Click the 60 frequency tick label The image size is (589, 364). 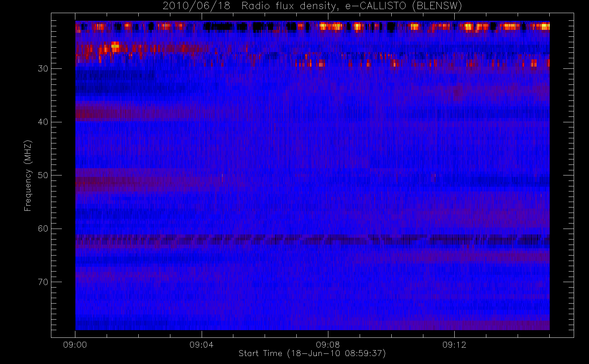tap(43, 229)
